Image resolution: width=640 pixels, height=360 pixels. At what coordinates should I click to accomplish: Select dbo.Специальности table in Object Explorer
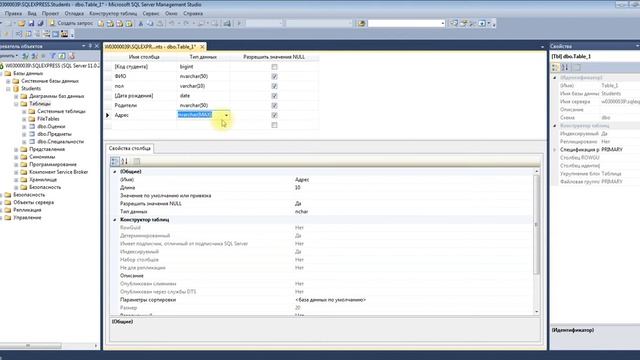click(60, 142)
